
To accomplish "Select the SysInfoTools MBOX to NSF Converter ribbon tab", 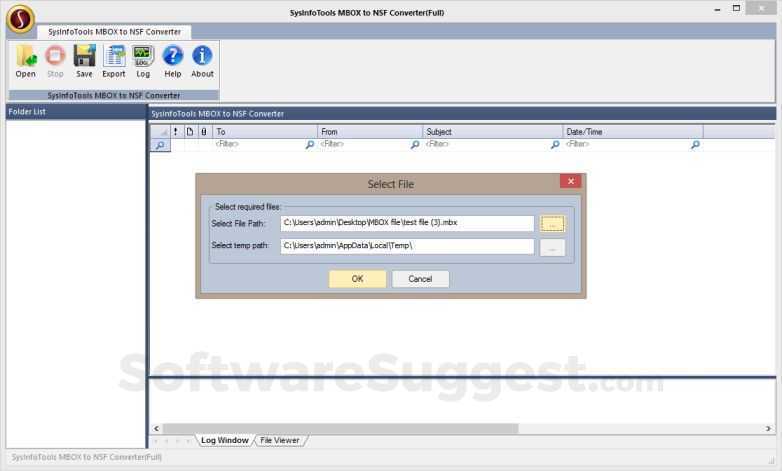I will click(114, 32).
